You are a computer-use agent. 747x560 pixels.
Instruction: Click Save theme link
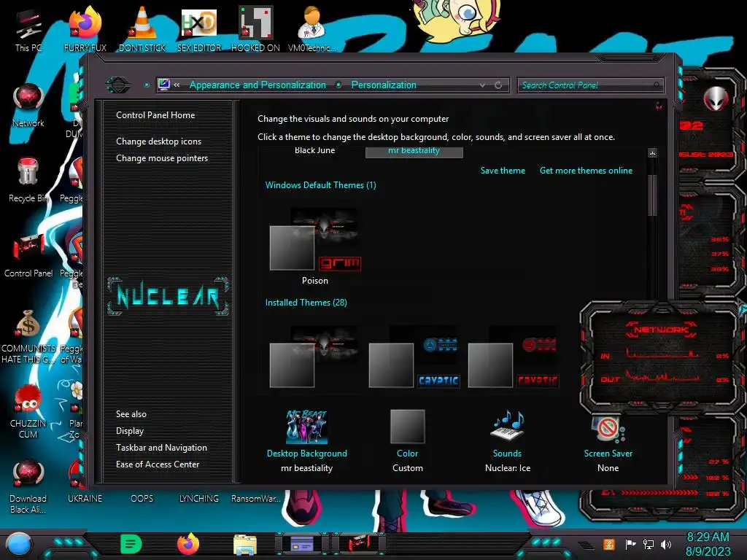(503, 171)
